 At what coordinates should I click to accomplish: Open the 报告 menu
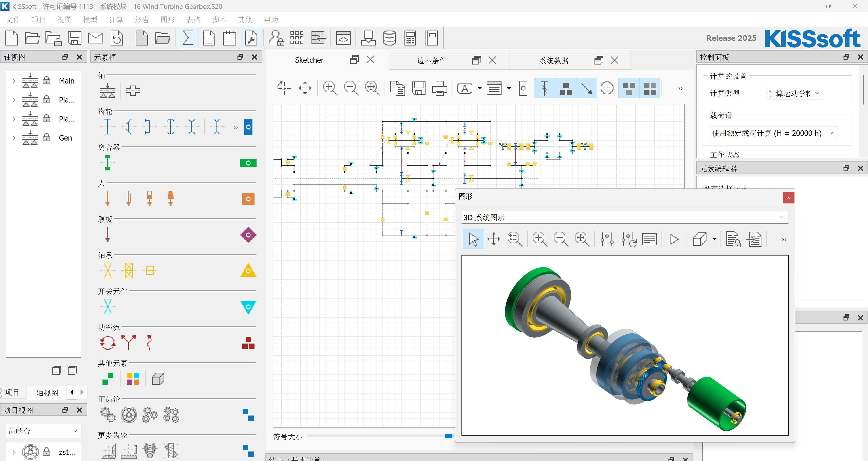point(142,20)
